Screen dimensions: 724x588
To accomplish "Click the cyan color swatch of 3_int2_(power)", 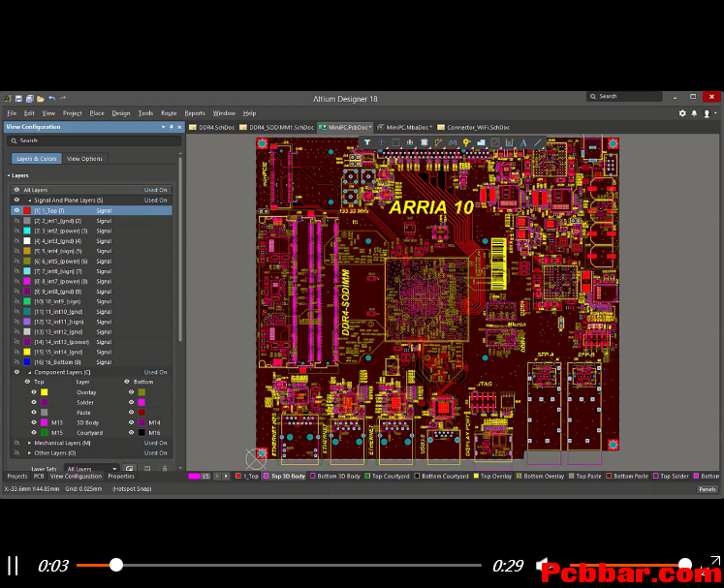I will tap(27, 231).
